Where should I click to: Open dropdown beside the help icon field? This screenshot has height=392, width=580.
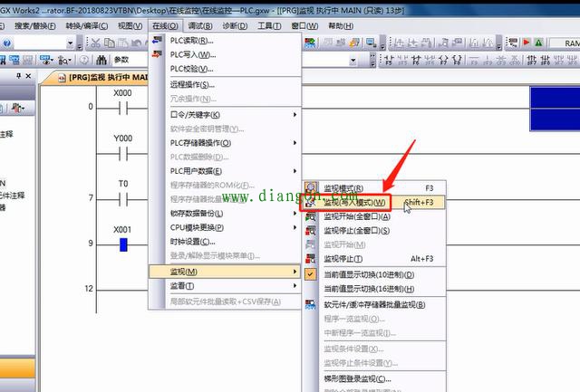tap(70, 43)
